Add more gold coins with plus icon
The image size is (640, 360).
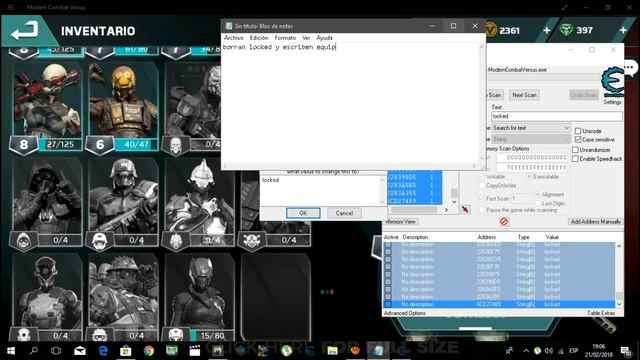tap(547, 30)
